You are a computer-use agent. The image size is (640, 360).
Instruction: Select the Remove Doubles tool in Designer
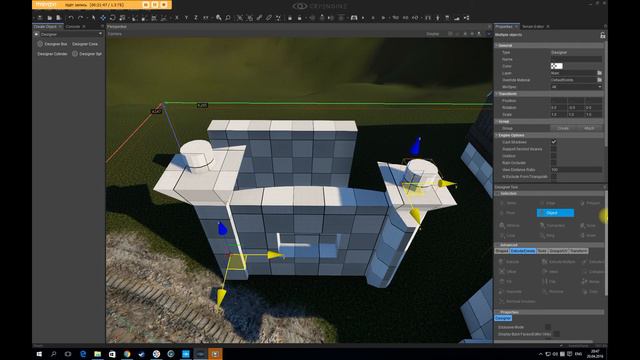pos(518,301)
